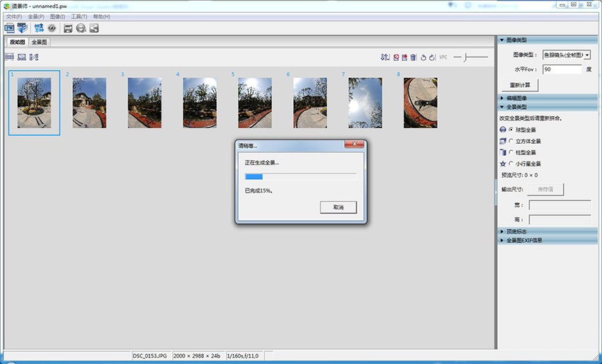Select 立方体全景 radio button
Image resolution: width=602 pixels, height=364 pixels.
click(511, 141)
